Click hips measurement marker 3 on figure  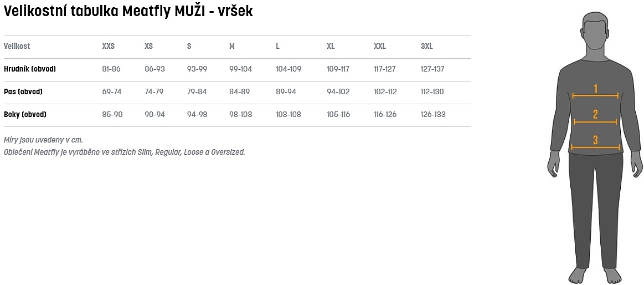(x=595, y=140)
